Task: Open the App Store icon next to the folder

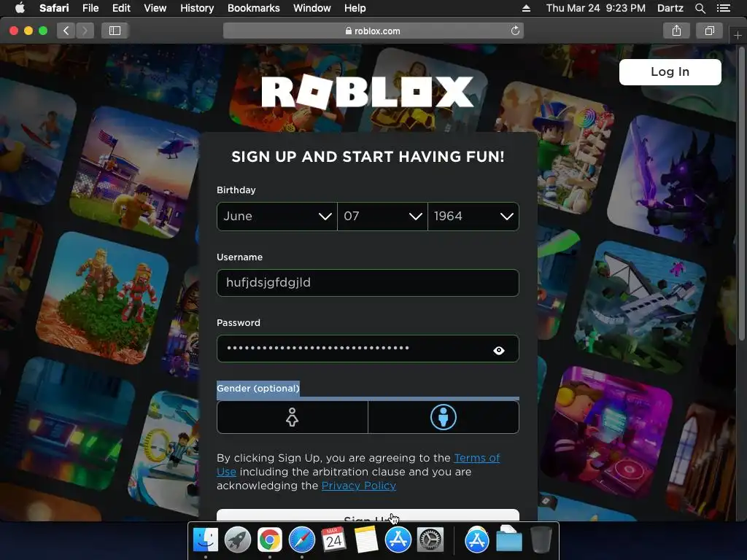Action: tap(477, 540)
